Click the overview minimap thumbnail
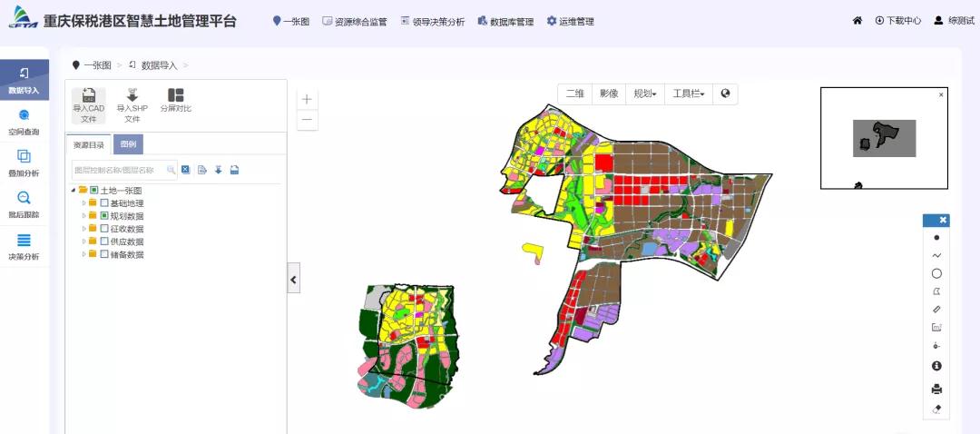This screenshot has width=980, height=434. (884, 138)
